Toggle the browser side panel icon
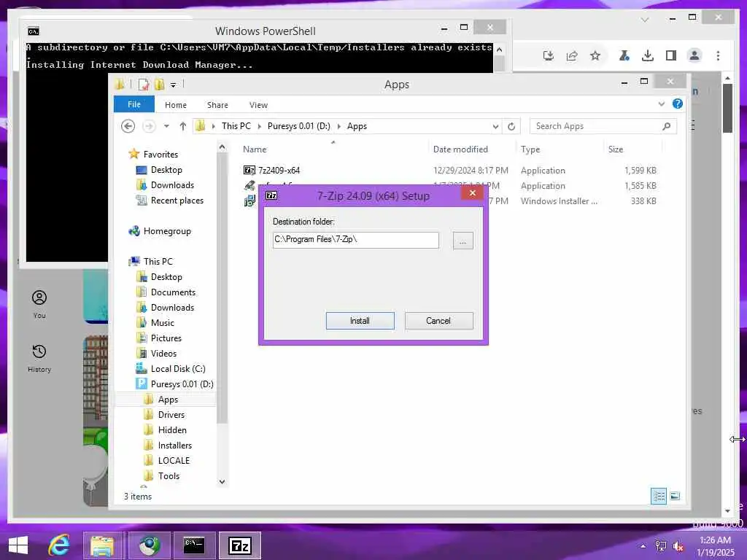This screenshot has height=560, width=747. click(x=671, y=55)
